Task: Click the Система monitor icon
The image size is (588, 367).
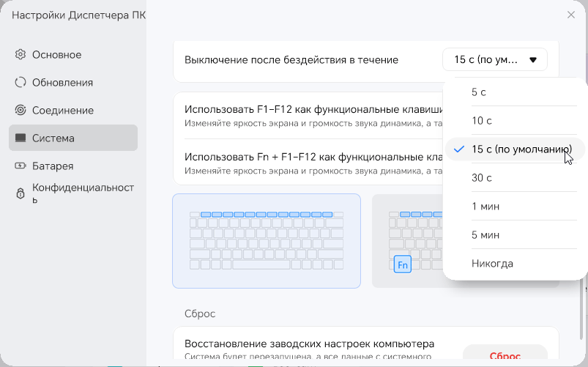Action: pos(21,138)
